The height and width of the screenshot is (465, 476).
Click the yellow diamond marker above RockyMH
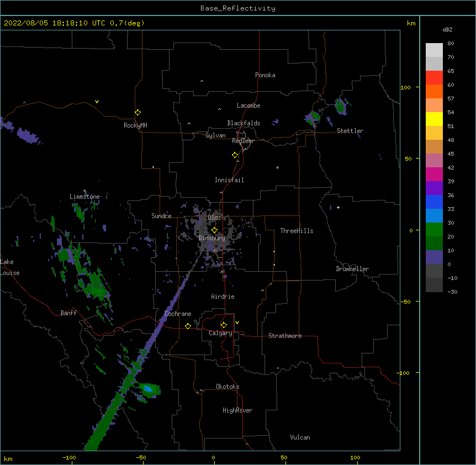point(137,113)
